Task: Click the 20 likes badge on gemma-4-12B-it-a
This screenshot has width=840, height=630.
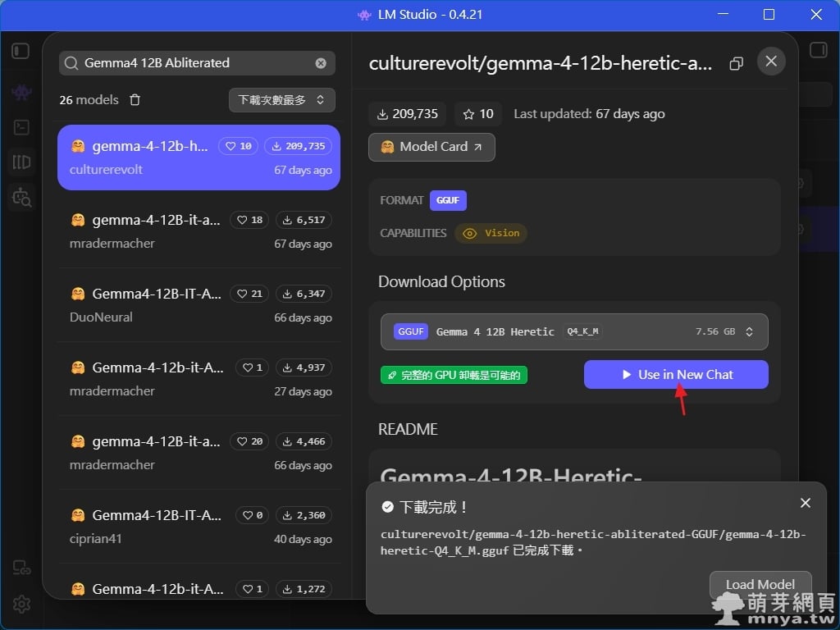Action: tap(249, 441)
